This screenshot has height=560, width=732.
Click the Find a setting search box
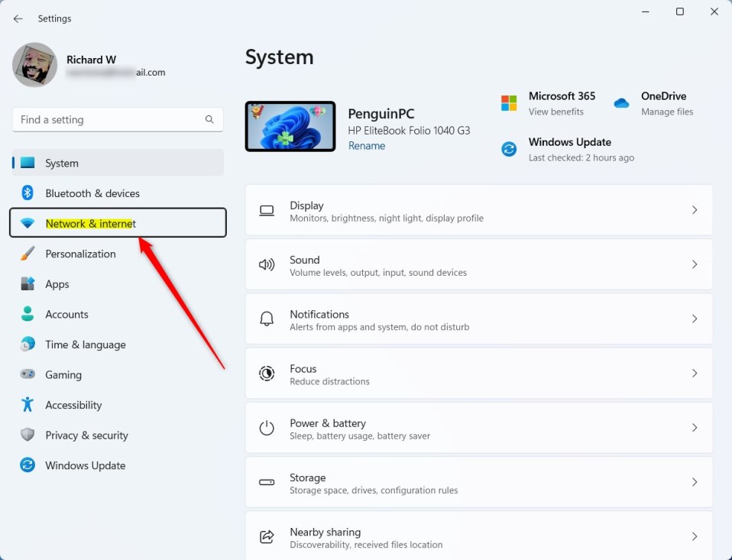point(107,120)
